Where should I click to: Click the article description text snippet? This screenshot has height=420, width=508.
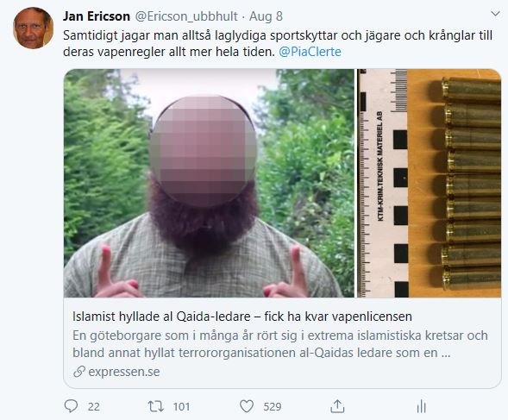click(x=280, y=344)
